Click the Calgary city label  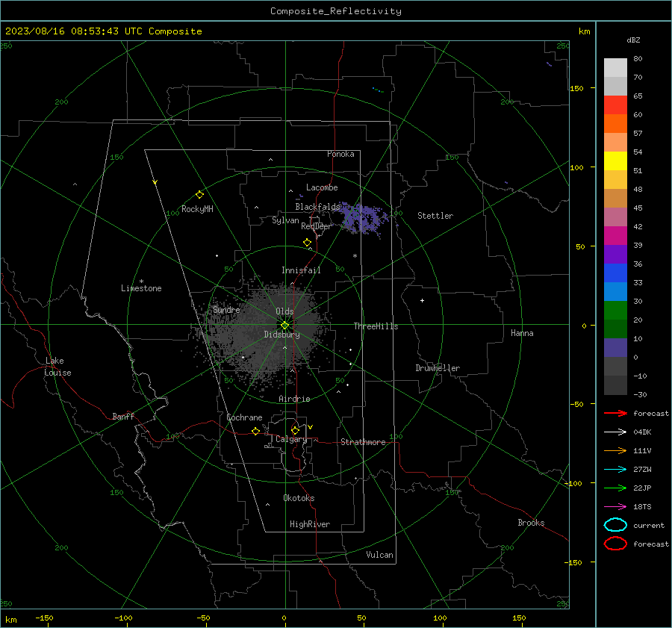291,439
